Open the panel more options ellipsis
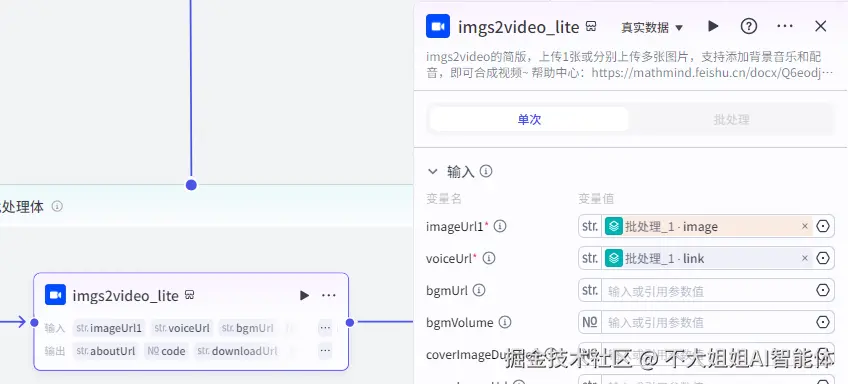 click(784, 26)
